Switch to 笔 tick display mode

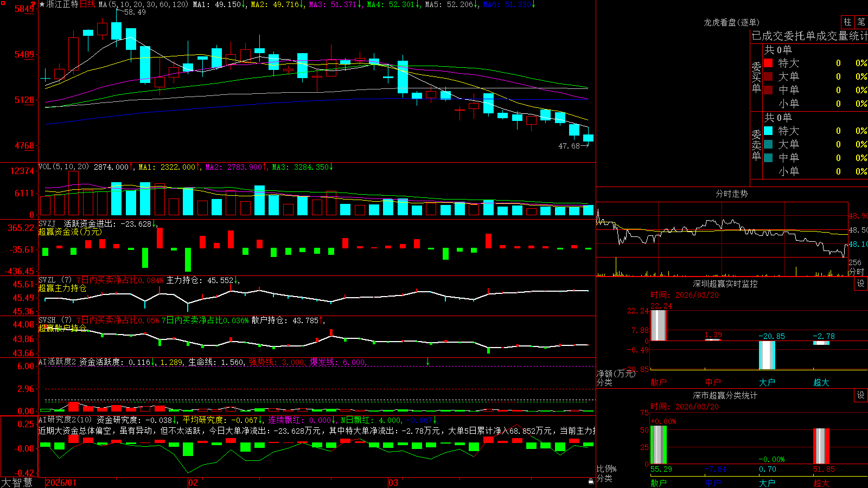pos(861,22)
